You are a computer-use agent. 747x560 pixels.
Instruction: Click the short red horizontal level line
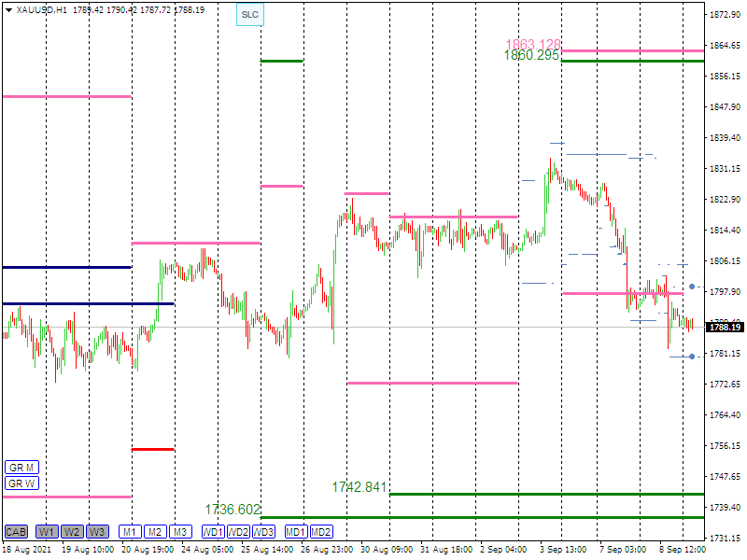coord(152,449)
